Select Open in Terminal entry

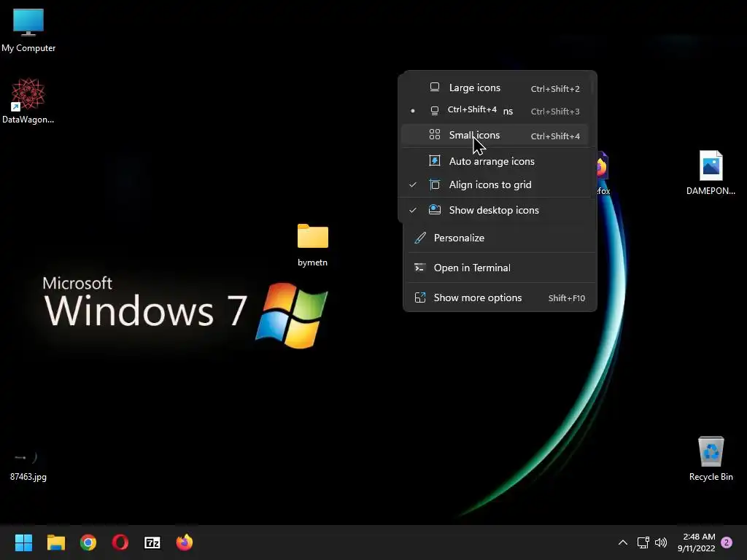(x=500, y=268)
